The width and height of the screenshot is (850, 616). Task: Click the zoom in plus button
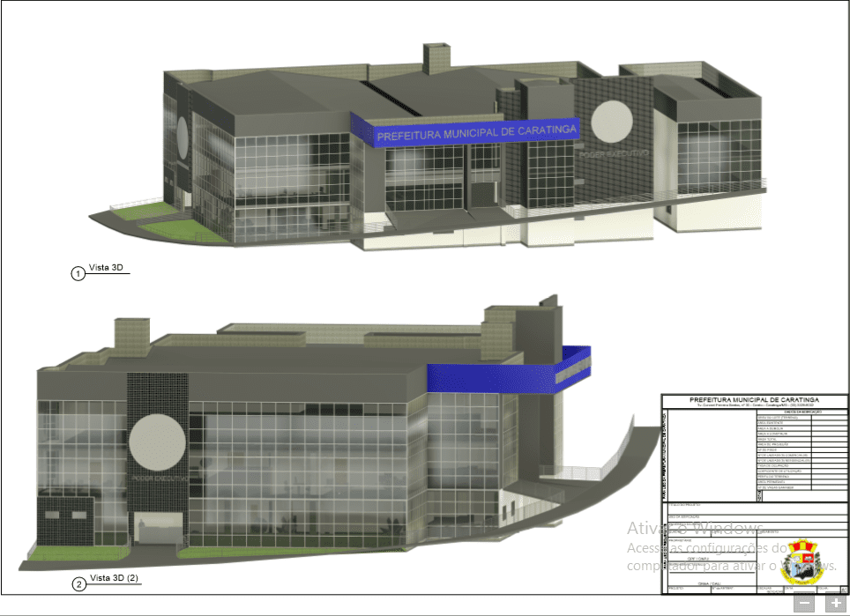[x=834, y=604]
